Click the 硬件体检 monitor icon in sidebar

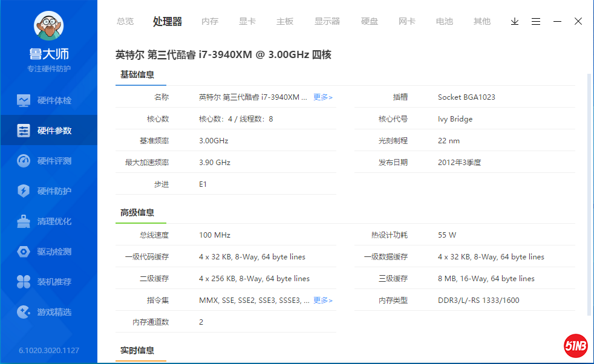(x=24, y=100)
